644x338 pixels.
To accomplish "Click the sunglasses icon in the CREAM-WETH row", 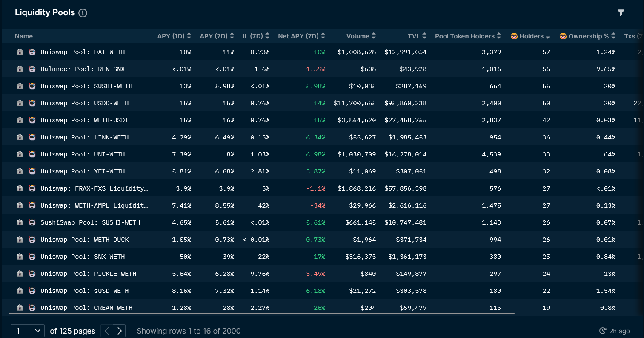I will [32, 308].
